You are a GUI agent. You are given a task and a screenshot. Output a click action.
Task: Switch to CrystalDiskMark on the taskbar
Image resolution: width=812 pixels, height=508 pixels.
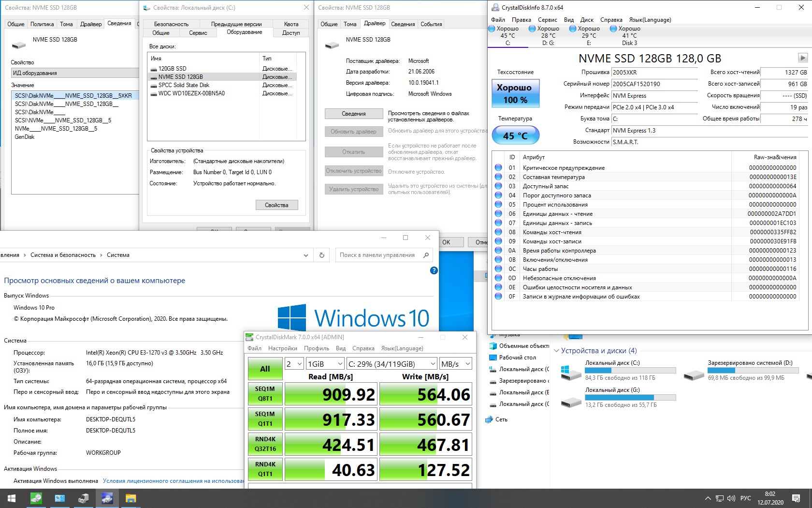(36, 498)
